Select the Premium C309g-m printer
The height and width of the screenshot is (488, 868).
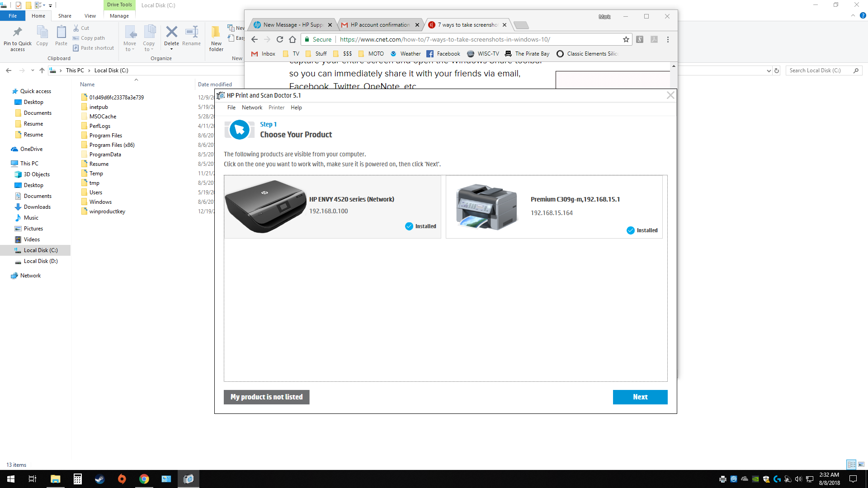pyautogui.click(x=554, y=207)
